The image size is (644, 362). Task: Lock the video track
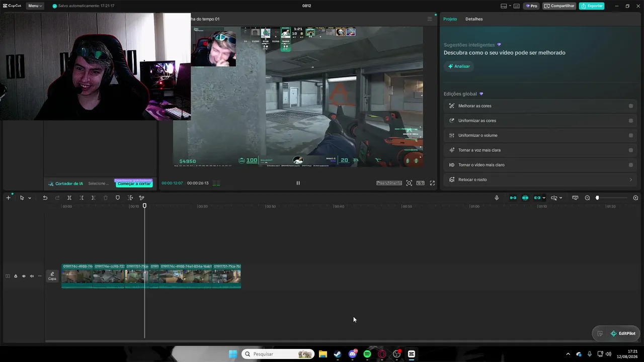[16, 276]
